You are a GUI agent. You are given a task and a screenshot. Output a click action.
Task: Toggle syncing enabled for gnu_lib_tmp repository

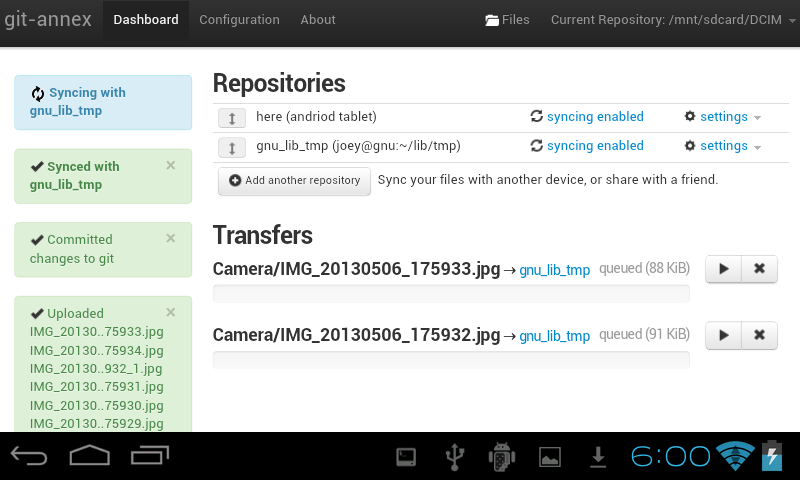click(587, 146)
